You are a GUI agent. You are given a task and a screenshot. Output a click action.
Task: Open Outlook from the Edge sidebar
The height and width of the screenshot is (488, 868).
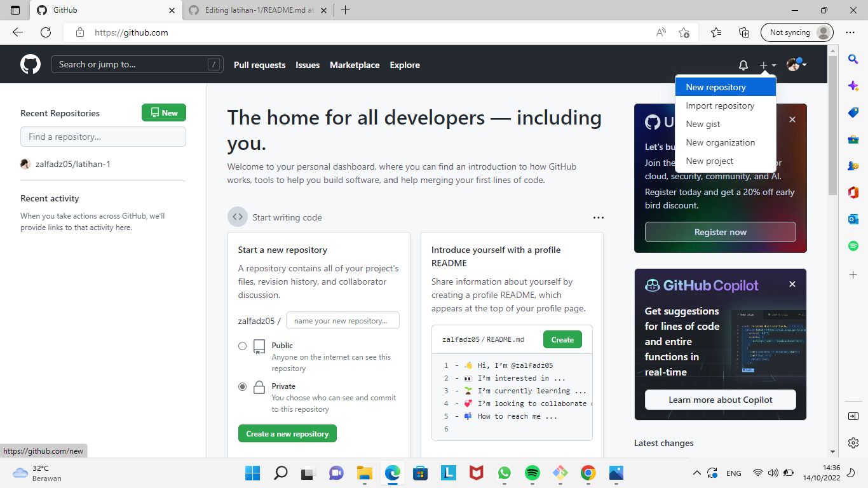coord(853,219)
